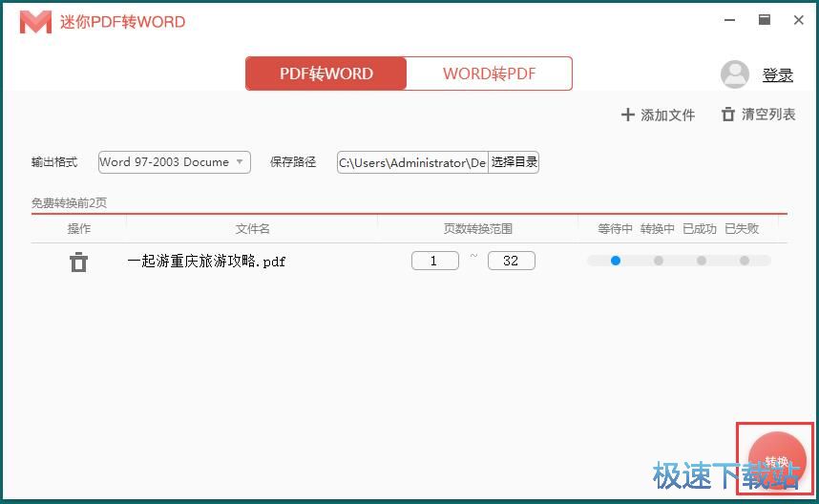Click the save path input field
This screenshot has height=504, width=819.
coord(412,162)
